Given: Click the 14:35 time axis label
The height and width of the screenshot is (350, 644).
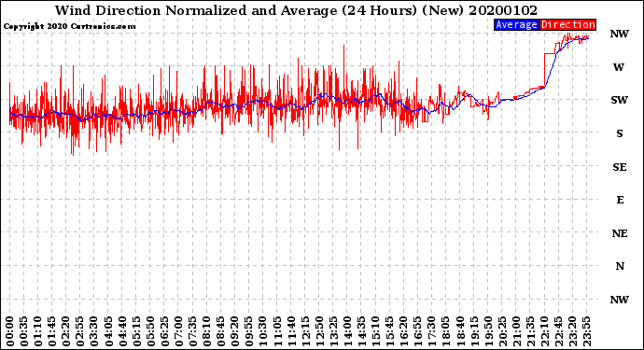Looking at the screenshot, I should tap(361, 331).
